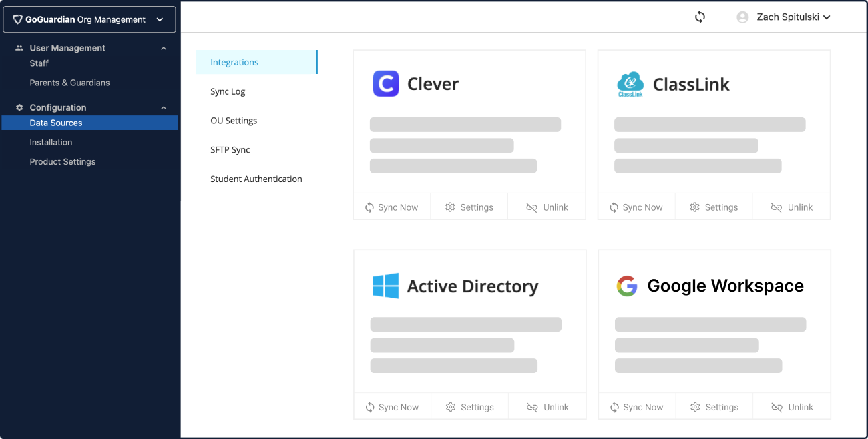868x439 pixels.
Task: Click the Configuration gear icon in sidebar
Action: point(19,107)
